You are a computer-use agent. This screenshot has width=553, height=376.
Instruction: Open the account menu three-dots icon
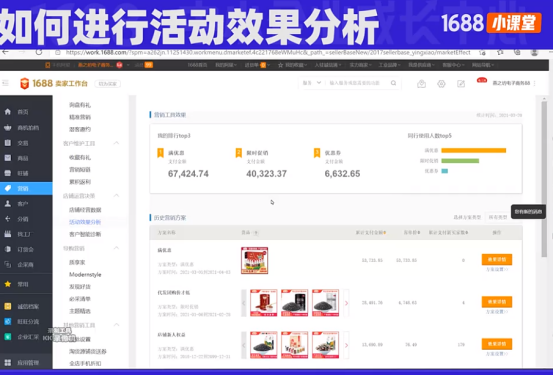coord(535,83)
